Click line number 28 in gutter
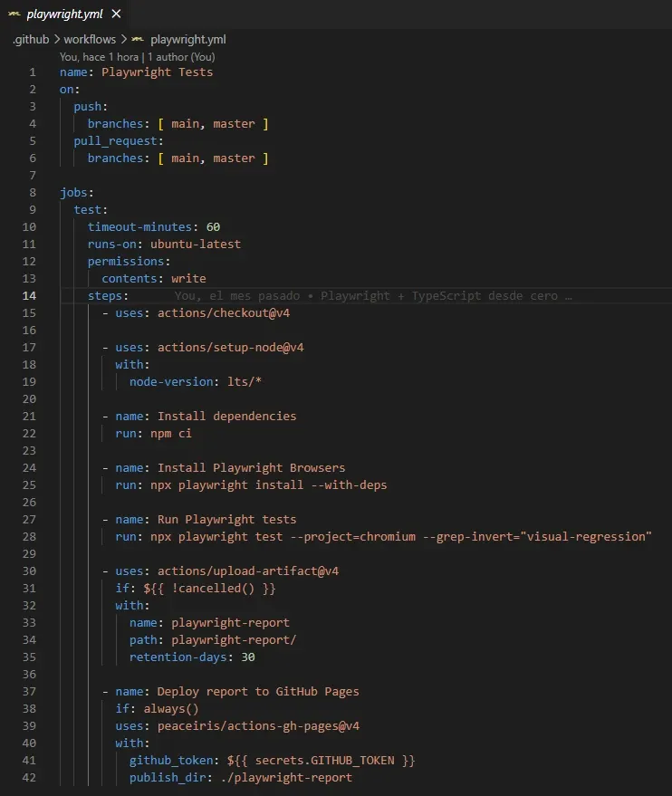This screenshot has width=672, height=796. point(29,537)
